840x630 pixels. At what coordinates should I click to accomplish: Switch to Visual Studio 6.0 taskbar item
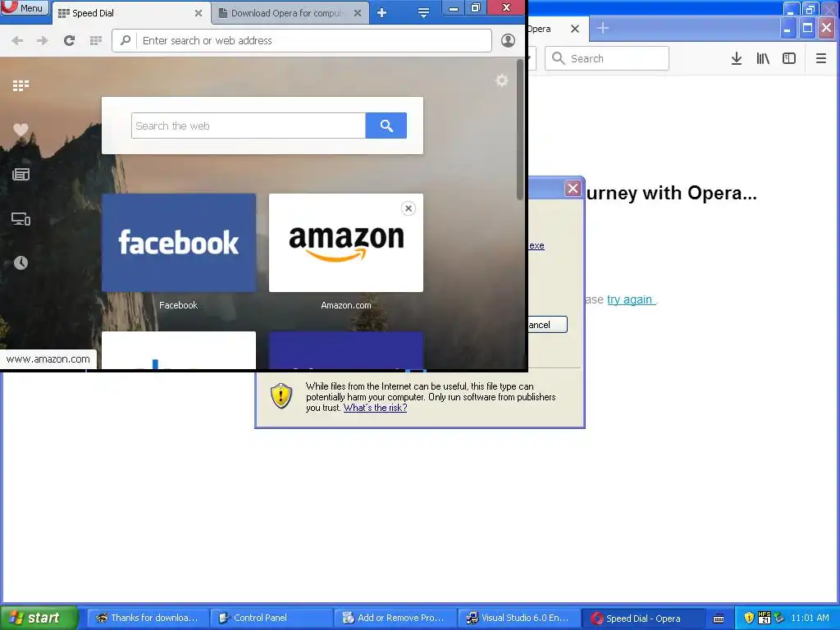point(518,618)
